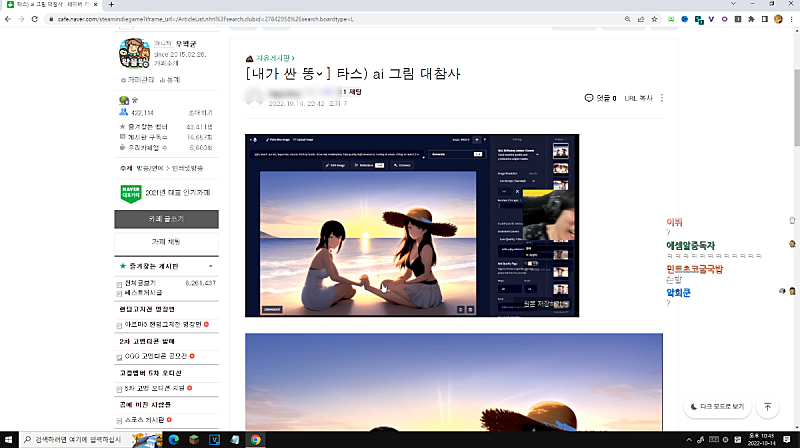Click the browser back arrow
This screenshot has width=800, height=448.
point(8,19)
